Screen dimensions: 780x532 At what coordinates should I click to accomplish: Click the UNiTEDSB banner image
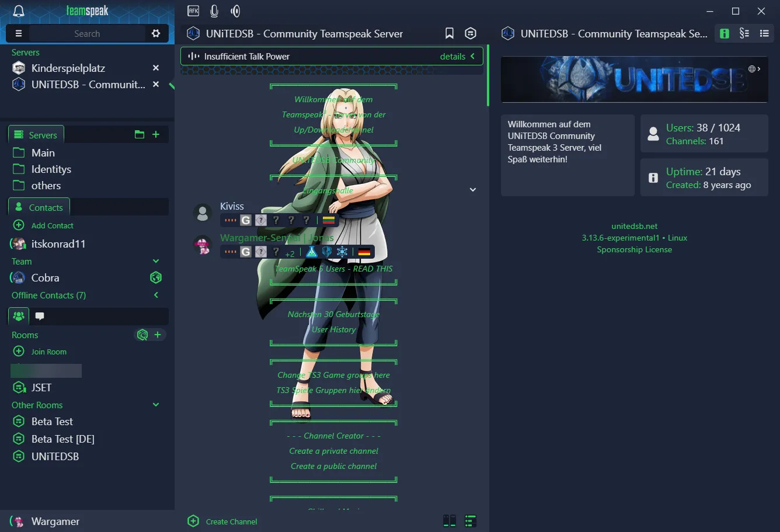click(x=634, y=79)
